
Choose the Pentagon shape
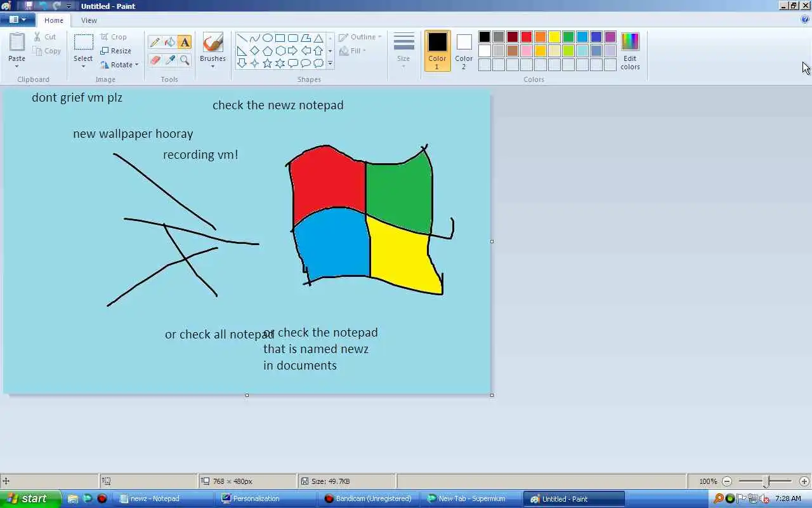click(267, 51)
